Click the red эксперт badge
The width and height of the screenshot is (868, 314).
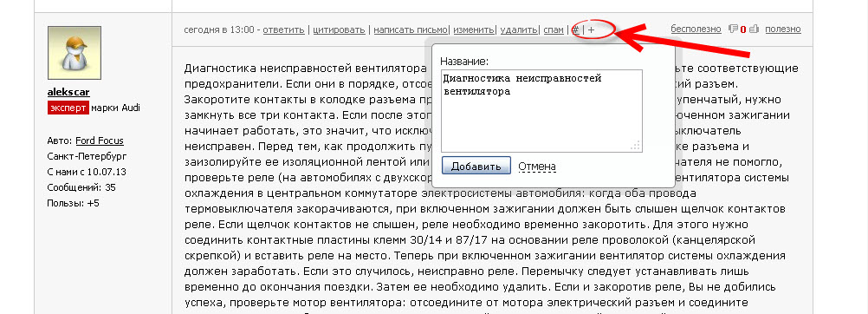[x=68, y=108]
